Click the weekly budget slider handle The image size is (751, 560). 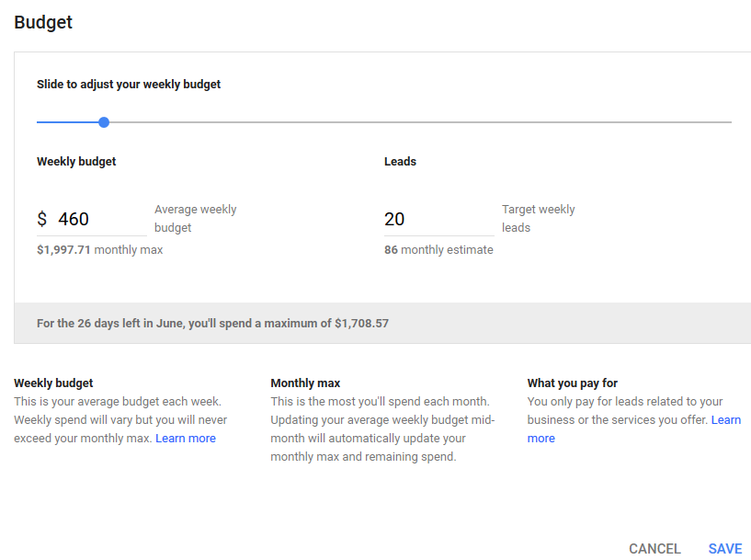point(104,122)
